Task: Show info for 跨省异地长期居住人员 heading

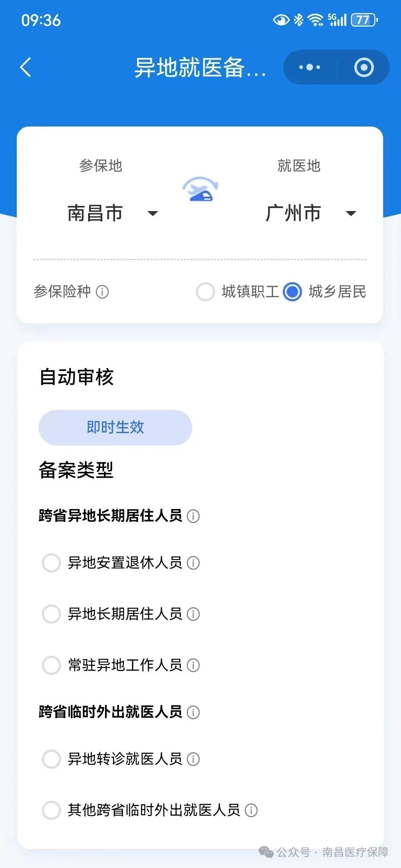Action: (x=193, y=516)
